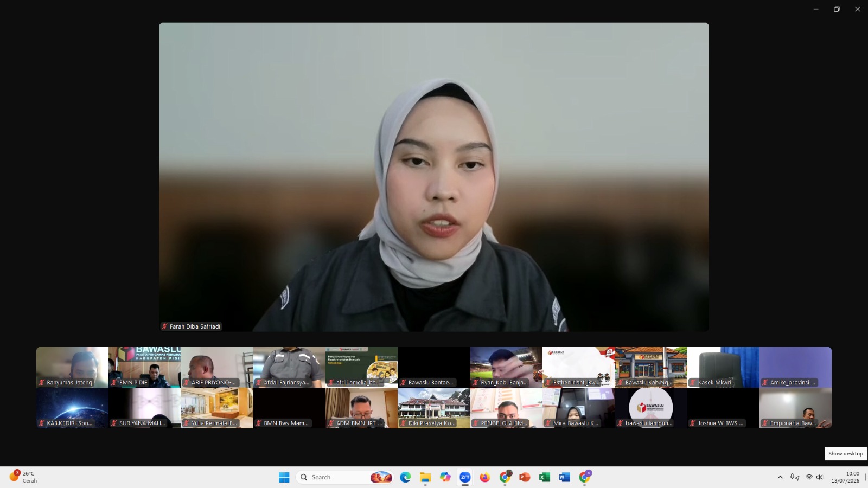
Task: Select the bawaslu lampung participant thumbnail
Action: (651, 408)
